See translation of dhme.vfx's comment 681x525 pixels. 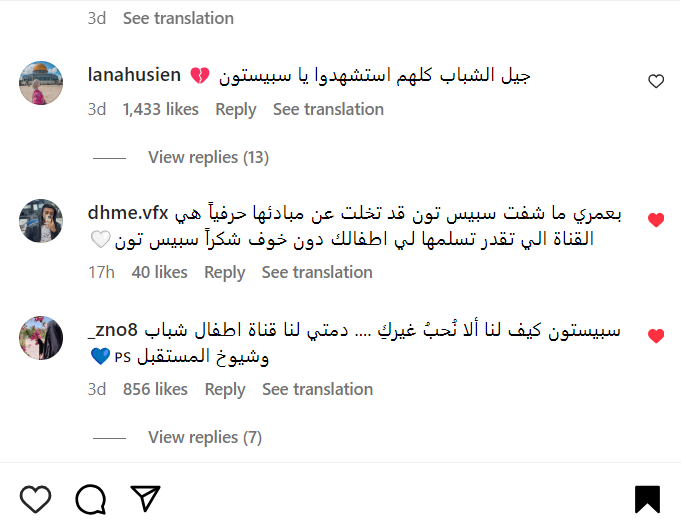(317, 272)
